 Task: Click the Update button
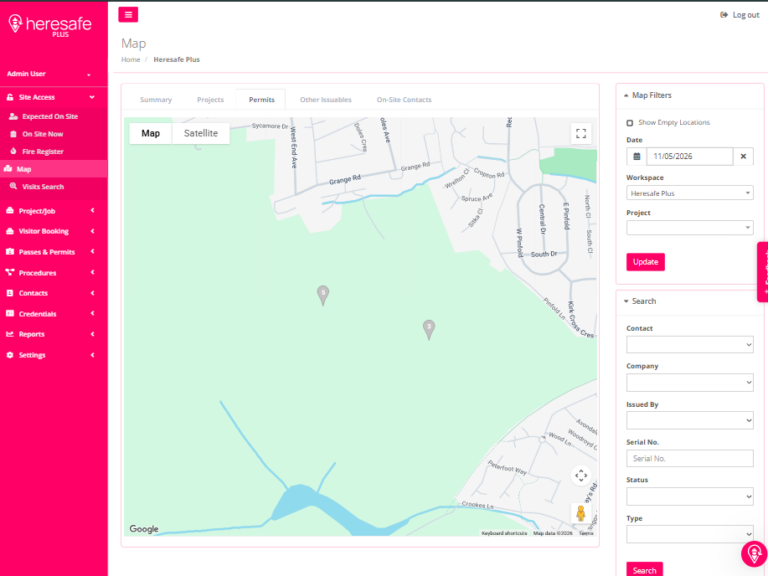click(x=646, y=262)
